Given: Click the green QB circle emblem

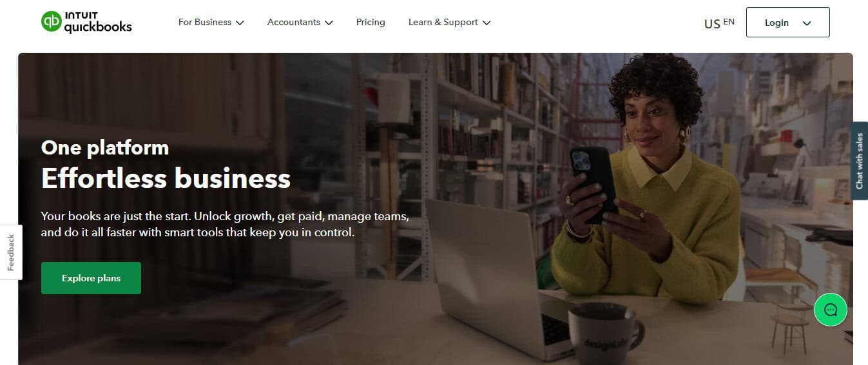Looking at the screenshot, I should pyautogui.click(x=52, y=21).
